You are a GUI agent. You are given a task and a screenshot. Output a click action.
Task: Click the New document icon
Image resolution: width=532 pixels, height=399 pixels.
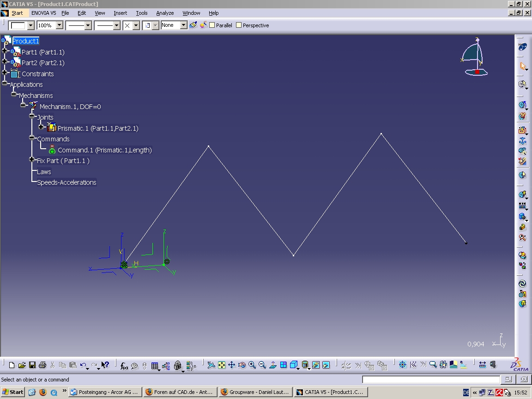(12, 365)
